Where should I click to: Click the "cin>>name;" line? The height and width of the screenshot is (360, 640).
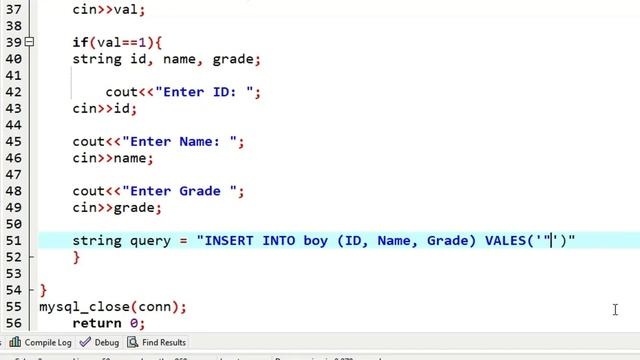pyautogui.click(x=113, y=158)
